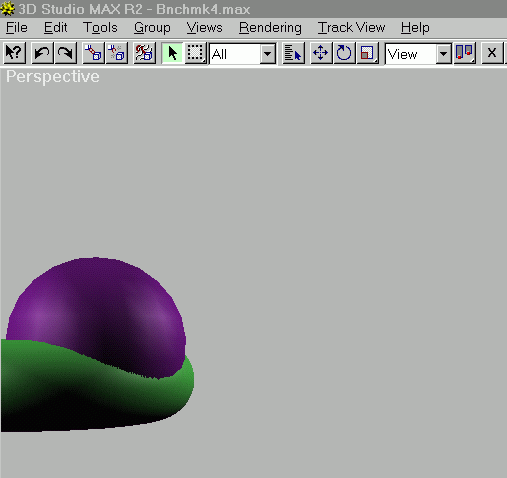Activate the Unlink Selection tool
The image size is (507, 478).
(x=117, y=53)
